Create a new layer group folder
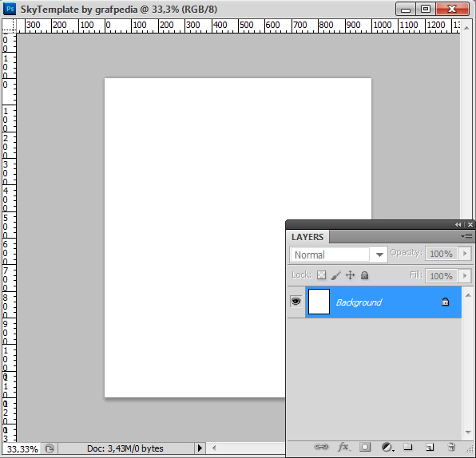 click(x=407, y=447)
